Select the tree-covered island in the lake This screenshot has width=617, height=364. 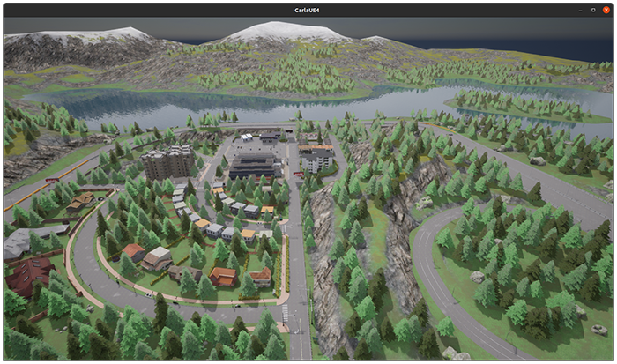516,107
